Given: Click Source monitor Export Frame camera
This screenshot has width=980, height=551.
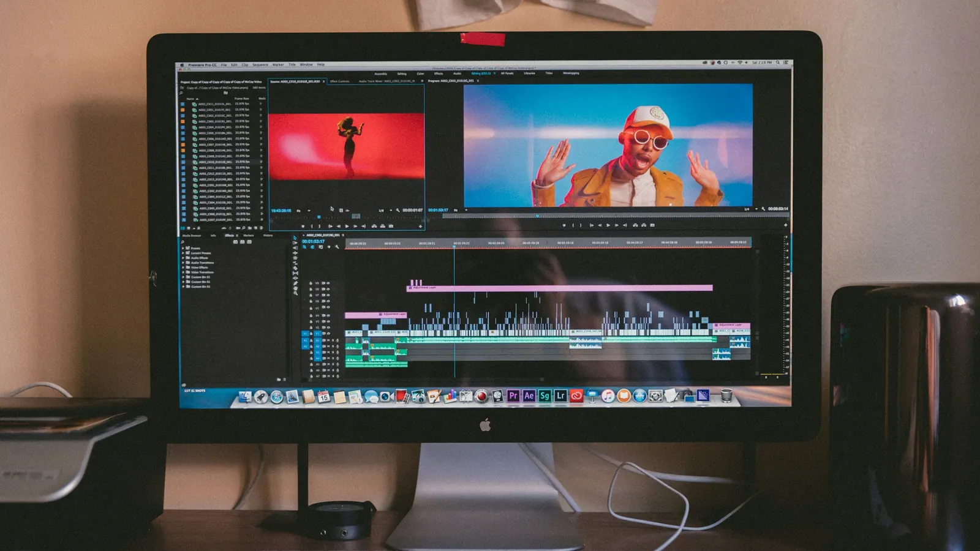Looking at the screenshot, I should (391, 226).
